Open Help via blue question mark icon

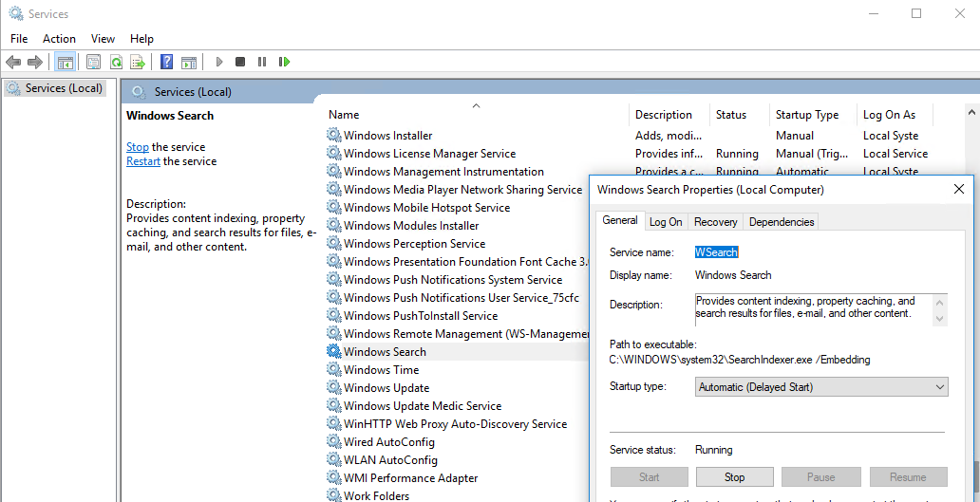coord(166,63)
